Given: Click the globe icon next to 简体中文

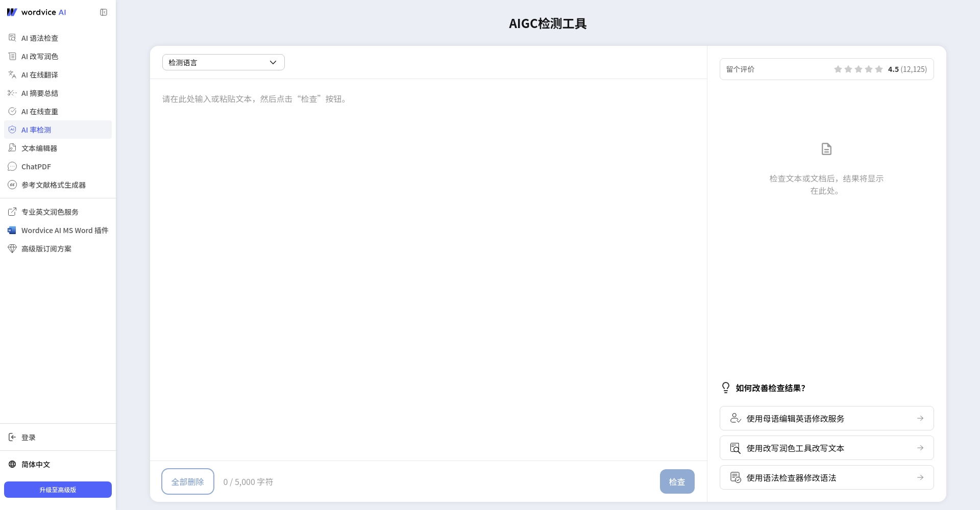Looking at the screenshot, I should tap(12, 464).
